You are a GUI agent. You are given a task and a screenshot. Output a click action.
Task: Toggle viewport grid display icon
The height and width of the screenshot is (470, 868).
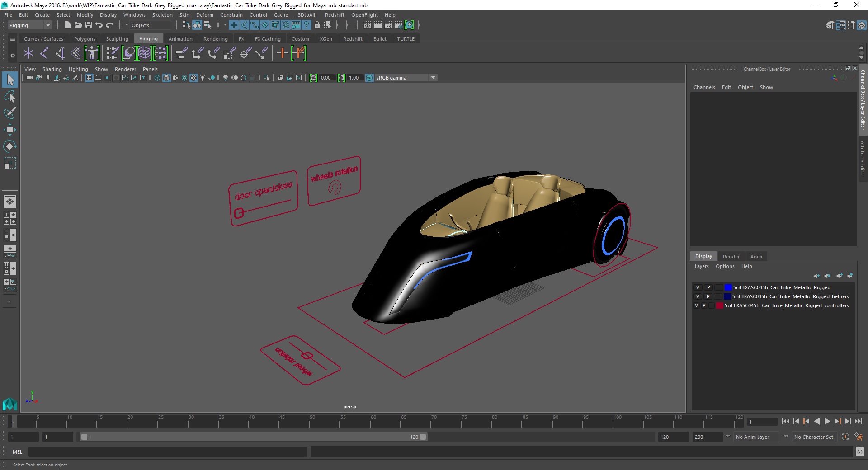89,78
